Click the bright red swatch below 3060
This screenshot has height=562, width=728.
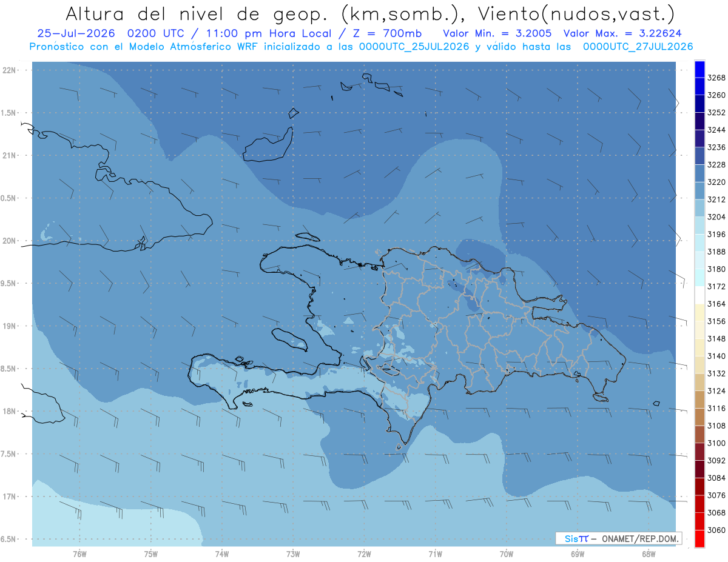click(699, 538)
